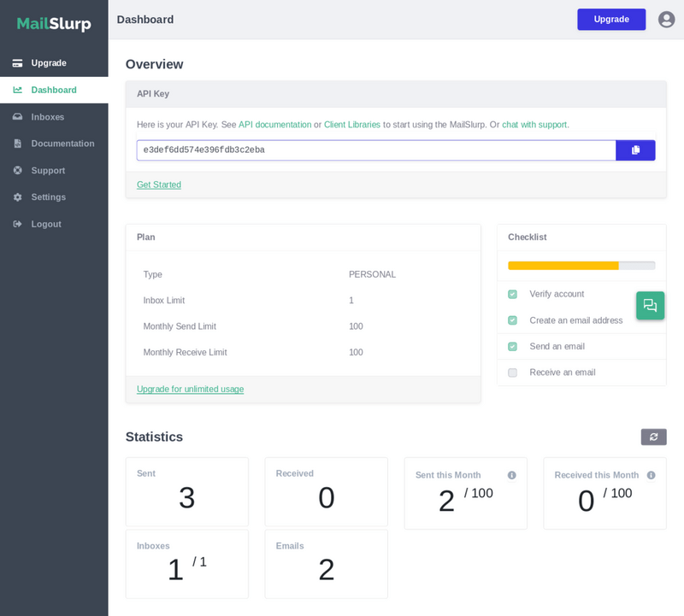Open Settings from the sidebar
The width and height of the screenshot is (684, 616).
[x=54, y=197]
